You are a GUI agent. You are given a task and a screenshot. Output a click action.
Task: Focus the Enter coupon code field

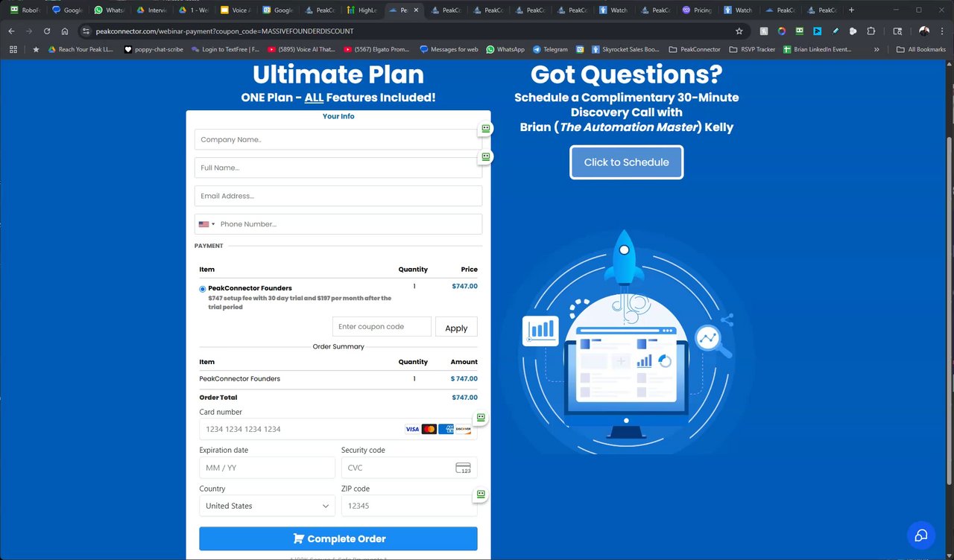tap(382, 327)
